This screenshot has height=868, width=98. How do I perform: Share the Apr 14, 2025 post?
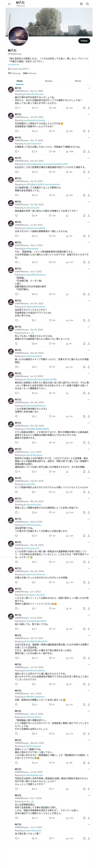[x=89, y=108]
